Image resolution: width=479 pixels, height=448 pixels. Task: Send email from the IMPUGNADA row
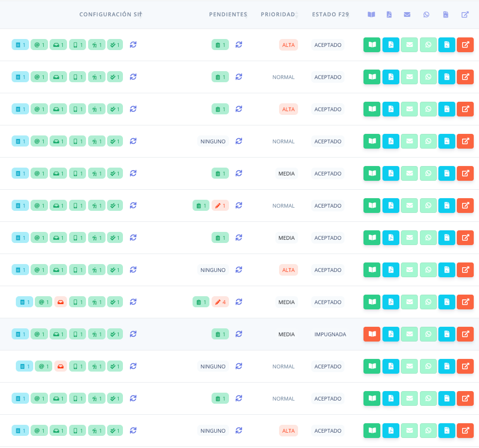(x=409, y=334)
